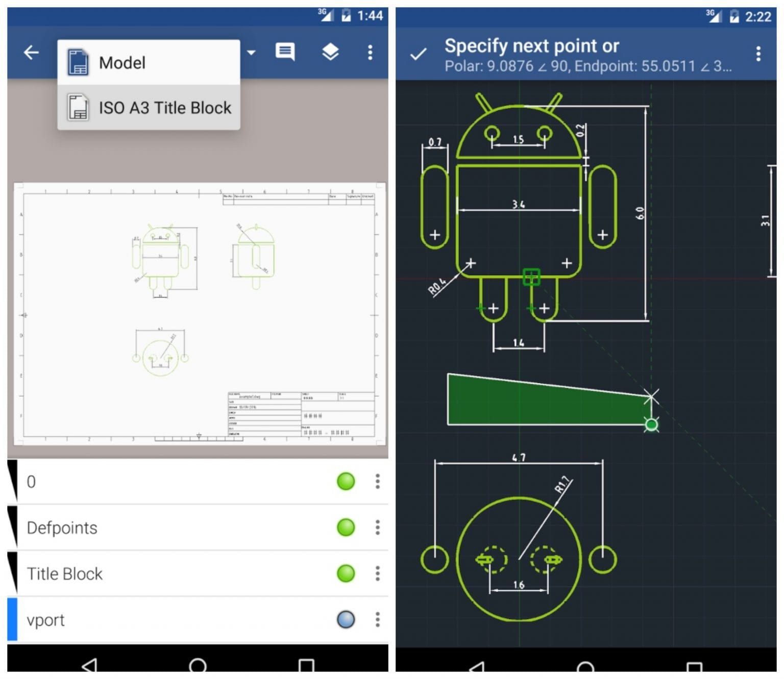784x679 pixels.
Task: Tap the back arrow to exit the drawing
Action: point(31,52)
